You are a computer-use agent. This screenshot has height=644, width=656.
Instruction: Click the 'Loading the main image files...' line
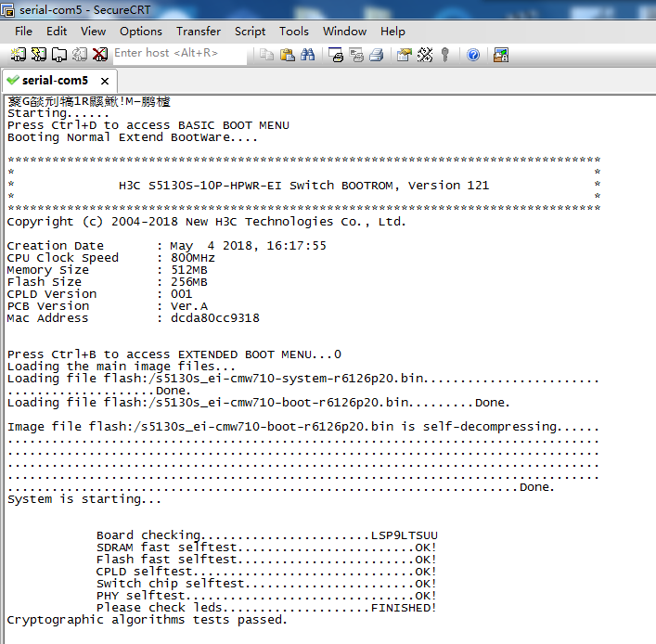[122, 367]
